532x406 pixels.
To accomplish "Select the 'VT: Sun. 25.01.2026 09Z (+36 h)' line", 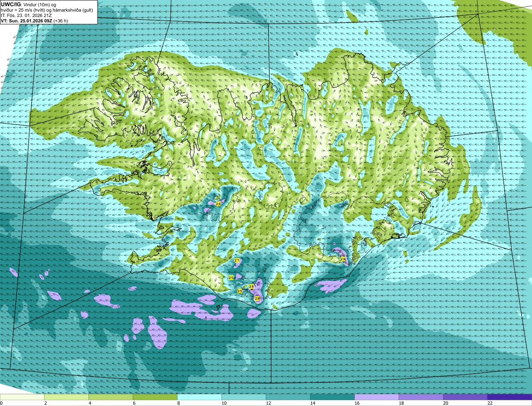I will (x=34, y=21).
